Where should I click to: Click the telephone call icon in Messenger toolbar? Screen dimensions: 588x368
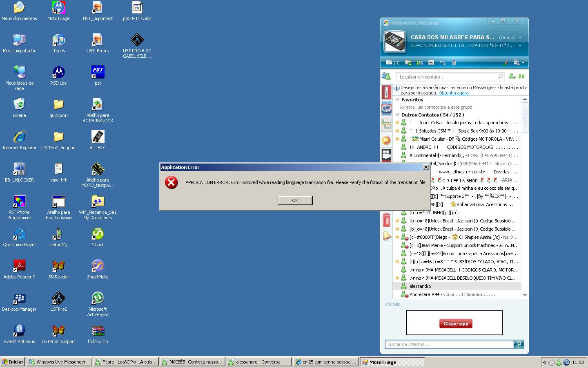point(442,63)
